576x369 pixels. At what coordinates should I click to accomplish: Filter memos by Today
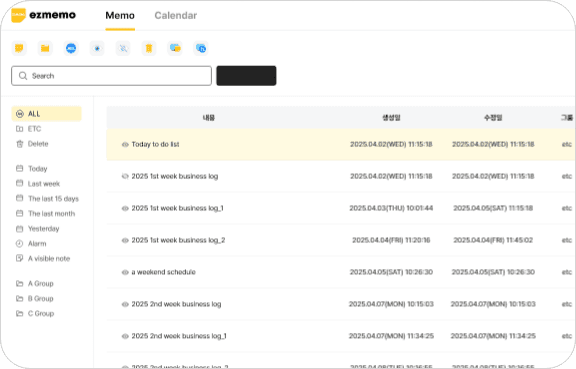coord(37,169)
